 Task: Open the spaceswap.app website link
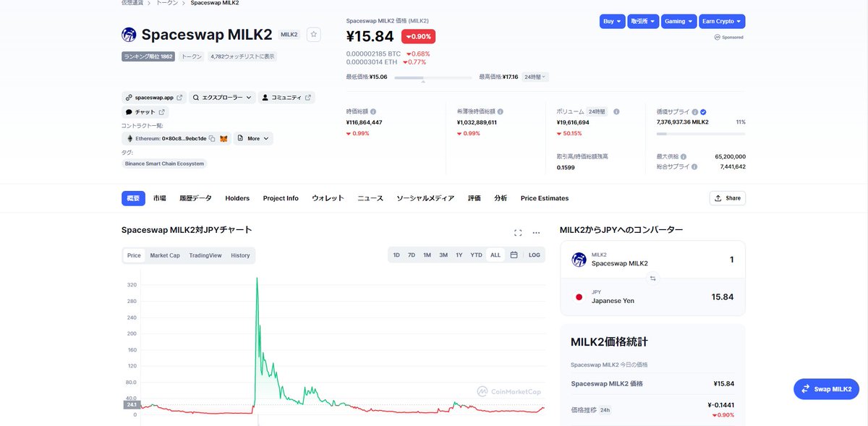point(154,97)
